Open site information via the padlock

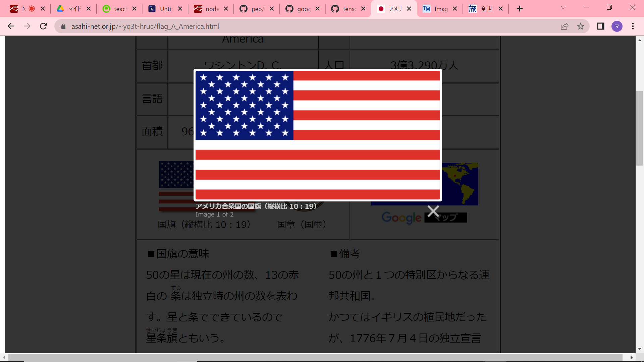[x=63, y=26]
